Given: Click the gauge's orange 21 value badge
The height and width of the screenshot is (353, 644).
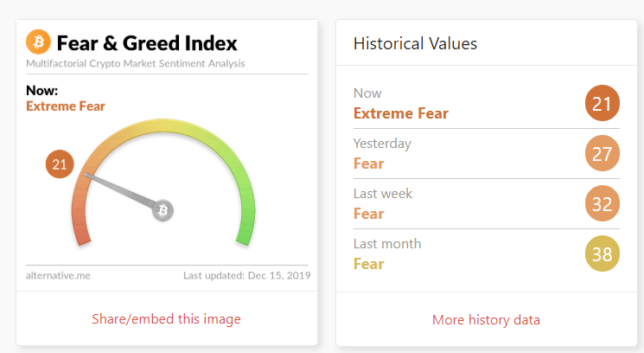Looking at the screenshot, I should coord(60,164).
